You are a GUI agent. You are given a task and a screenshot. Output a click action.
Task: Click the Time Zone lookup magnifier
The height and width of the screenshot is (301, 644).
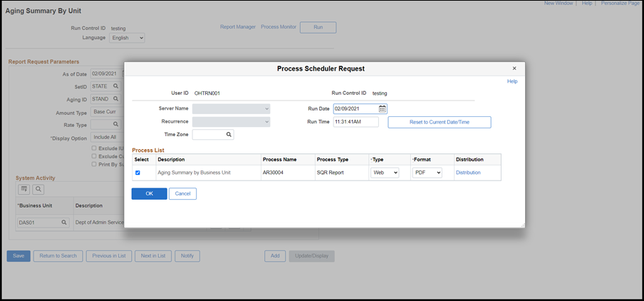click(229, 134)
